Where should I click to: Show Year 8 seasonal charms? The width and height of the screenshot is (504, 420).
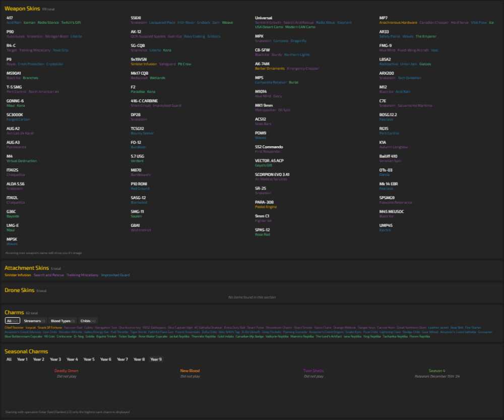pyautogui.click(x=139, y=359)
